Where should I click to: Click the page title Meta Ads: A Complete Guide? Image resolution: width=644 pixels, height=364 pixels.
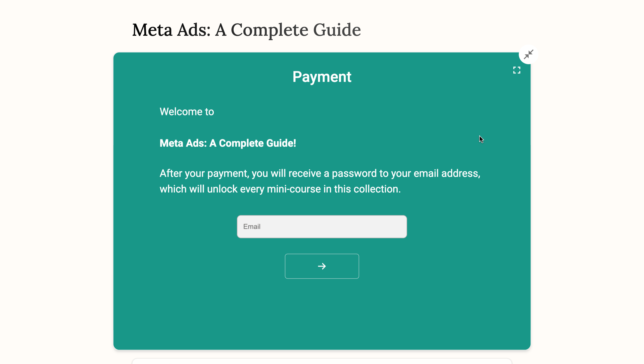click(x=246, y=30)
